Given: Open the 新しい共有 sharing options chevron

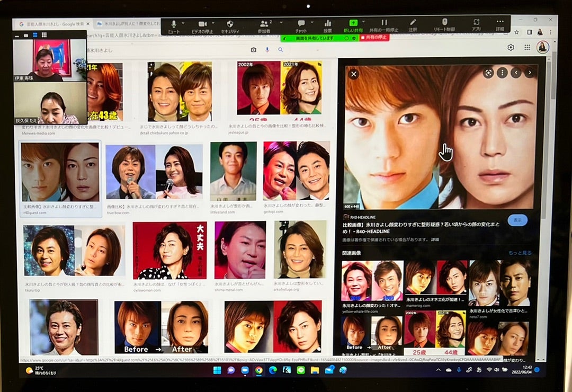Looking at the screenshot, I should click(362, 22).
